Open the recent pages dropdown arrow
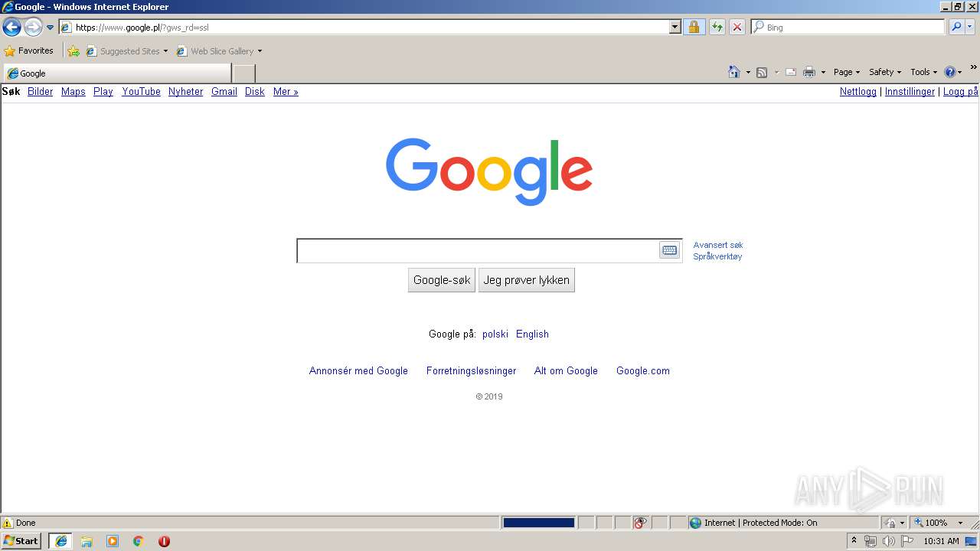 [50, 28]
